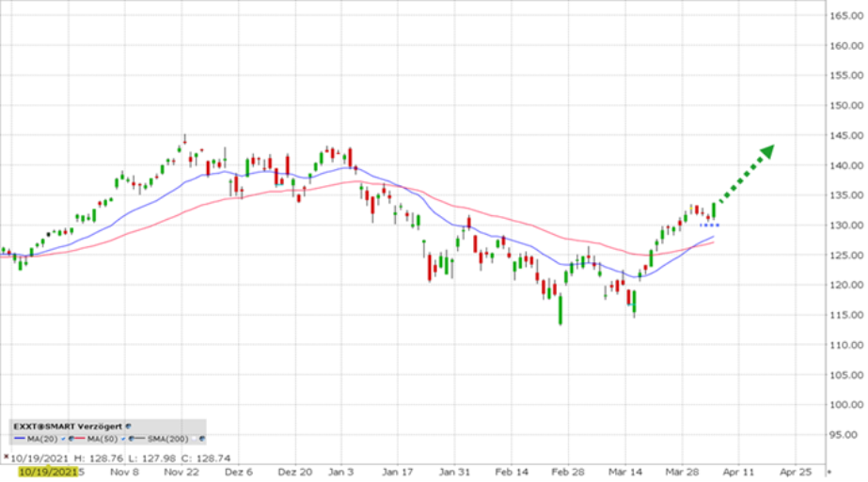Click the gray SMA(200) line sample in the legend

pos(139,438)
